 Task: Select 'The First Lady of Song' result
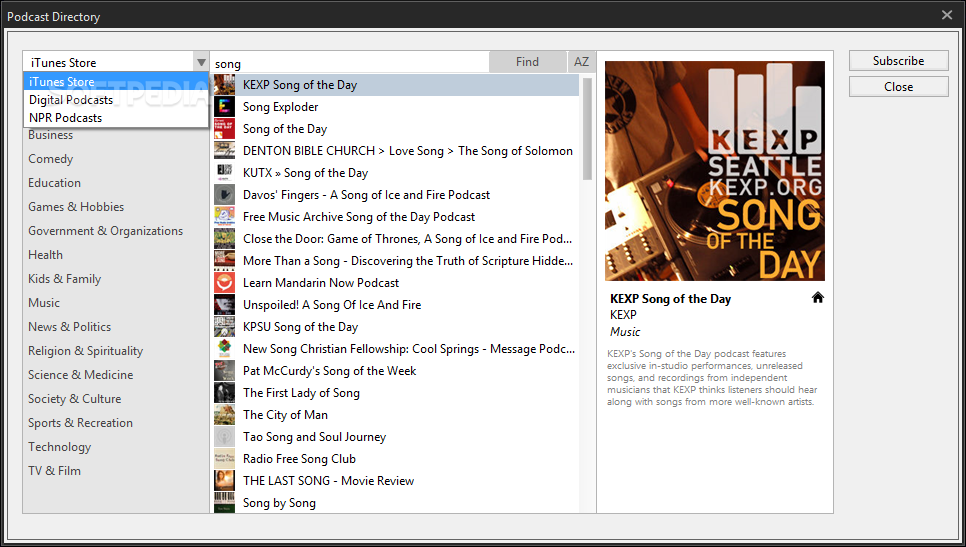(x=301, y=393)
